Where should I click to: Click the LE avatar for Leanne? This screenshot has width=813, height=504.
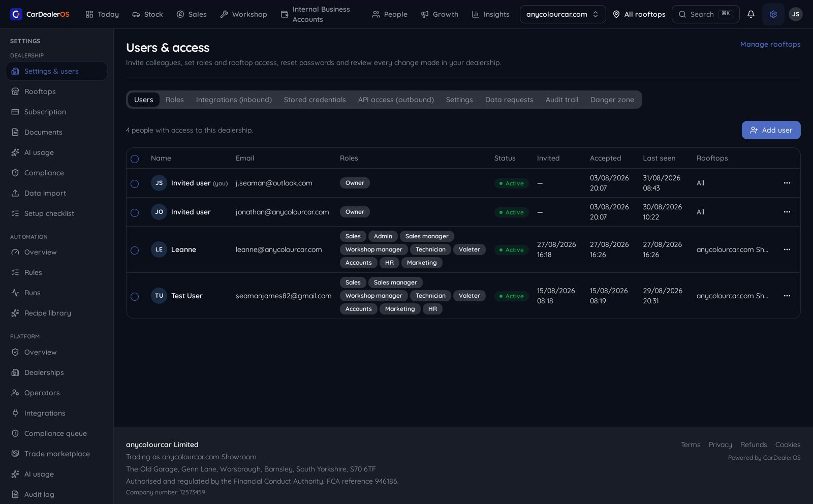click(159, 249)
